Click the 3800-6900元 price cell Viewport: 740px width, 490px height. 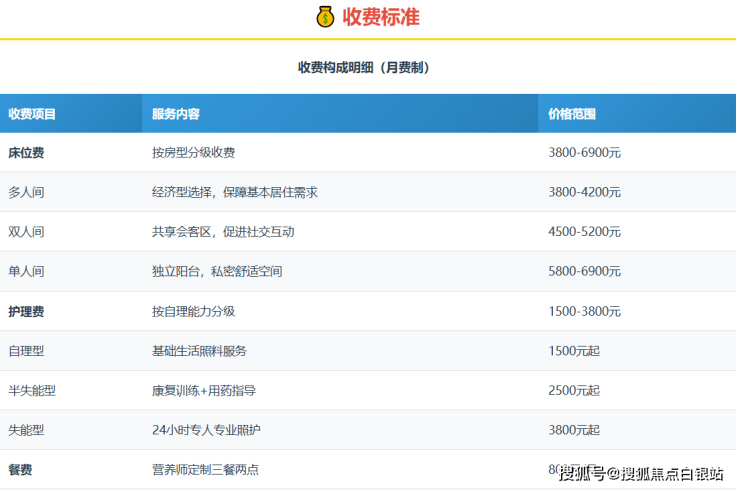click(x=585, y=153)
